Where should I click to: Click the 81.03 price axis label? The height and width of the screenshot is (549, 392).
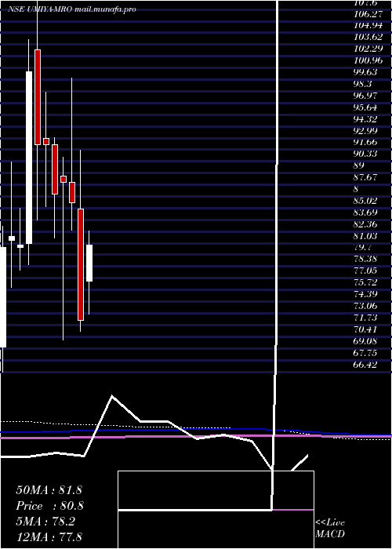[365, 236]
